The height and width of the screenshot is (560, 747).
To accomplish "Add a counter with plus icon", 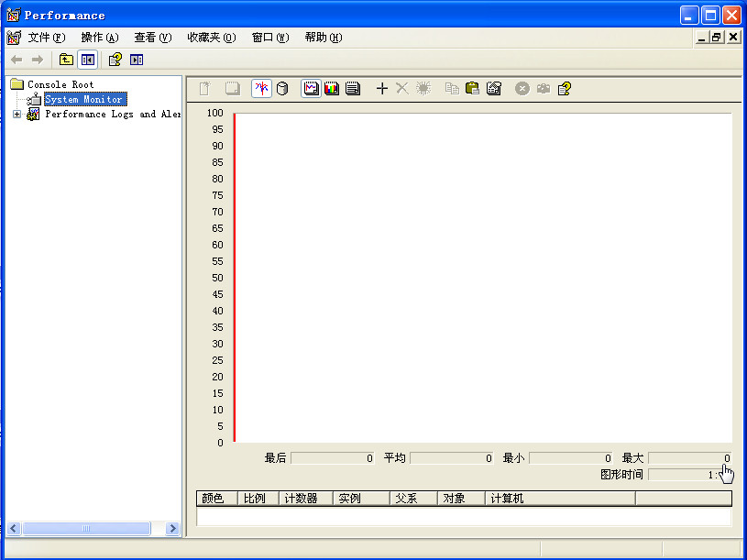I will 382,89.
